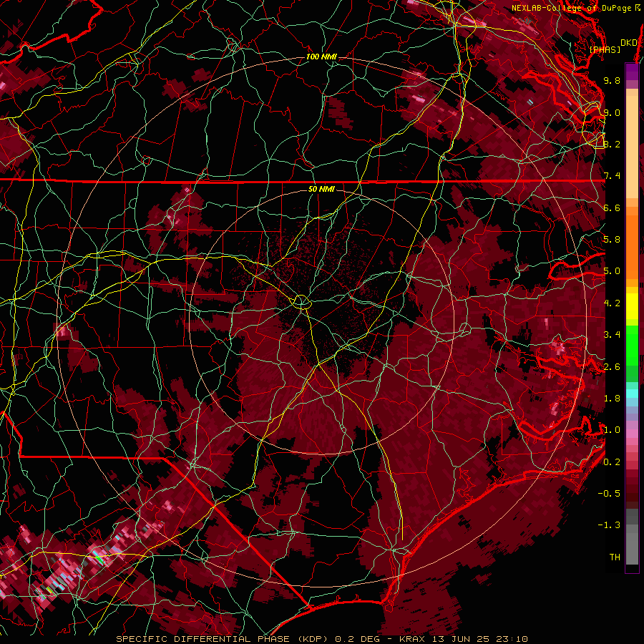Click the NEXLAB-College of DuPage header text

click(572, 8)
